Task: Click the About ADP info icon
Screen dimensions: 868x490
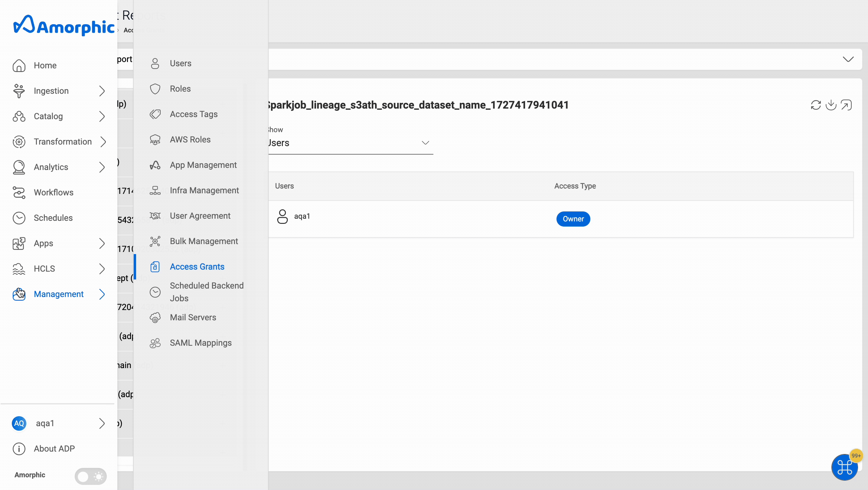Action: [19, 449]
